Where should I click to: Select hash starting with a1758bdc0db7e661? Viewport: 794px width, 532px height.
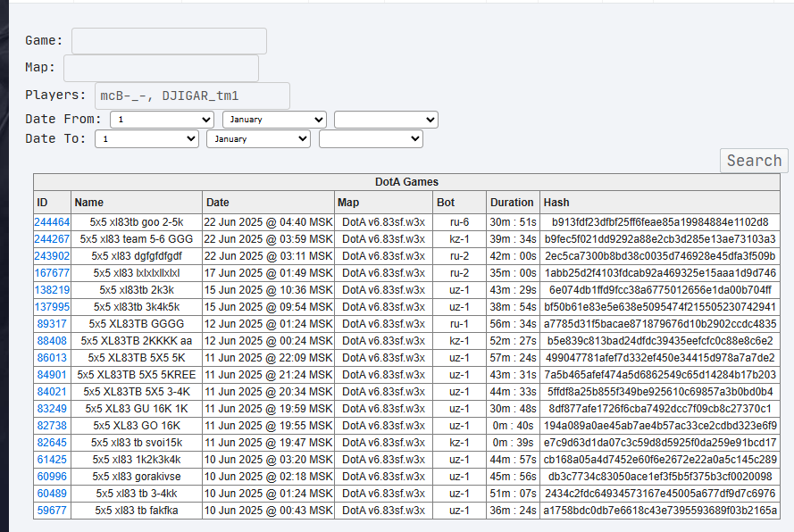click(x=660, y=511)
